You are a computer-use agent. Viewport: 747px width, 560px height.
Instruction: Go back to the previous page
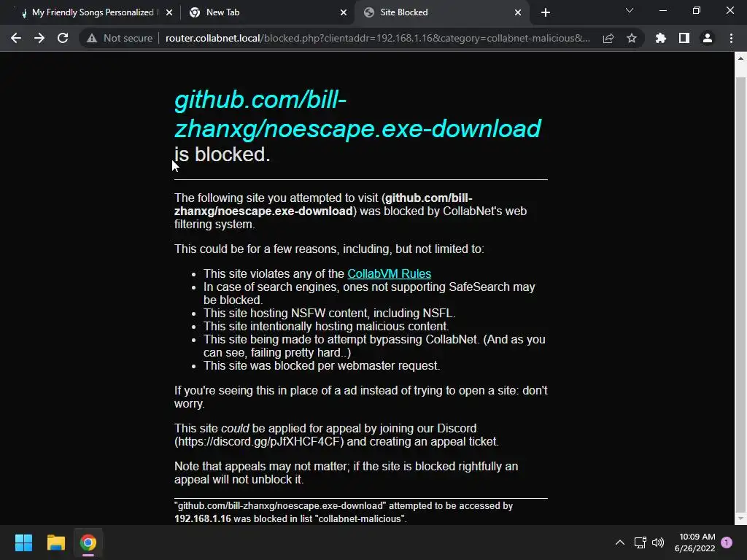pyautogui.click(x=16, y=38)
